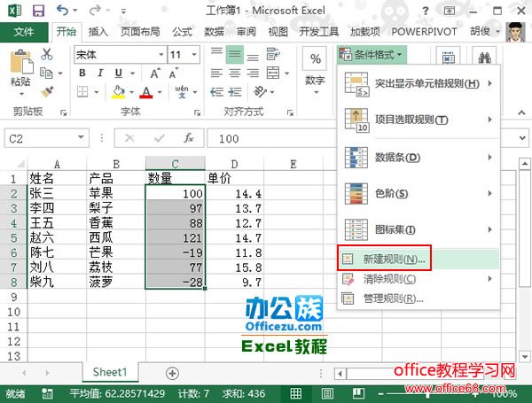Open the Name Box dropdown arrow
The height and width of the screenshot is (403, 532).
tap(81, 137)
